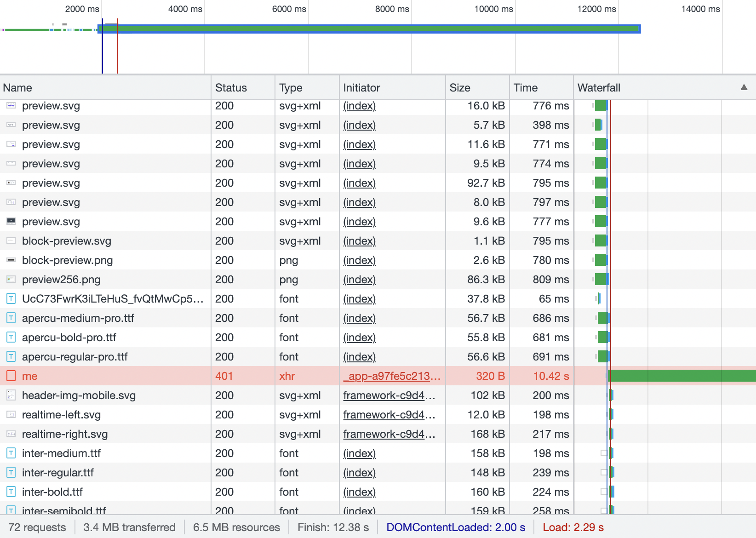The width and height of the screenshot is (756, 538).
Task: Click dark thumbnail icon of 9.6 kB preview.svg
Action: point(11,221)
